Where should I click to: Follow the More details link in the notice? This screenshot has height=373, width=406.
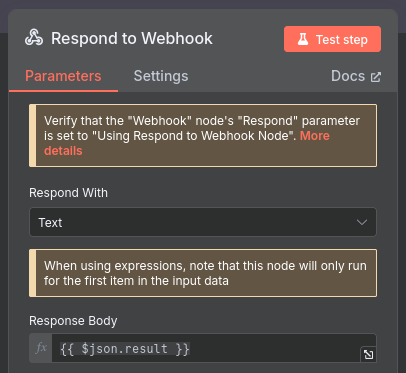tap(187, 143)
